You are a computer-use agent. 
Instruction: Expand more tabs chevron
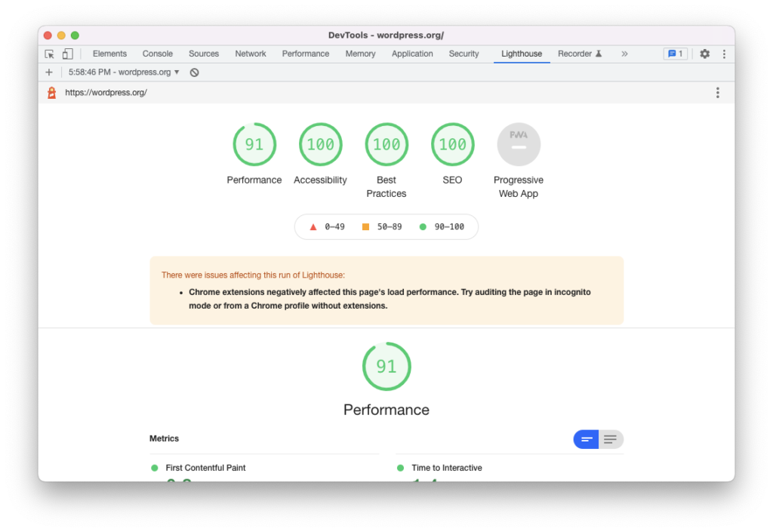624,54
